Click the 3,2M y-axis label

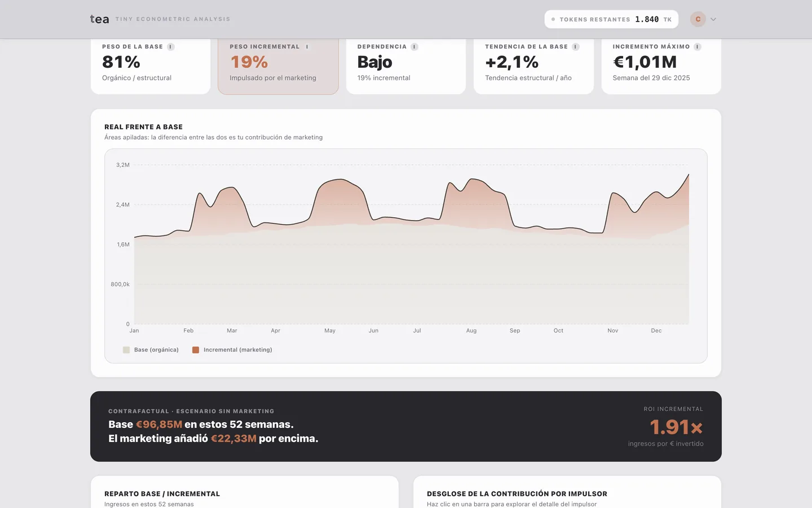123,165
